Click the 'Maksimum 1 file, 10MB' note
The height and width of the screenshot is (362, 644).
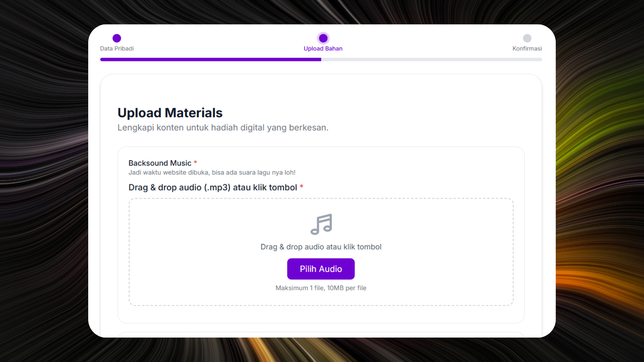point(321,288)
